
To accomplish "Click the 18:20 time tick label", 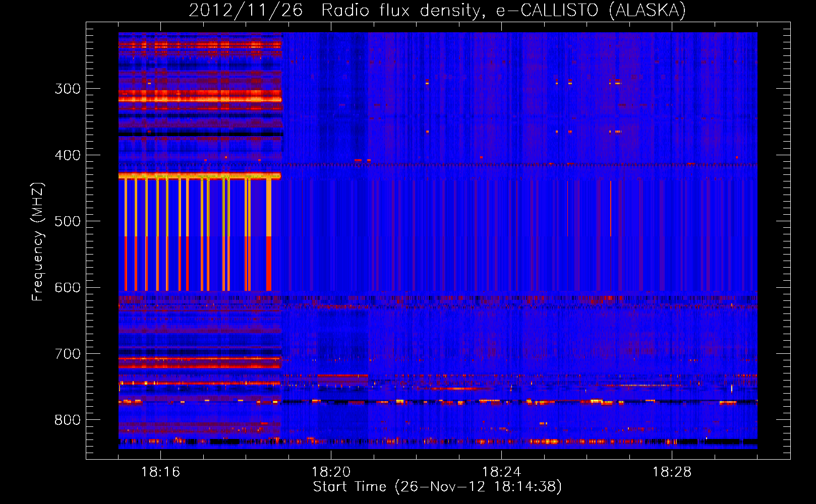I will click(x=331, y=472).
